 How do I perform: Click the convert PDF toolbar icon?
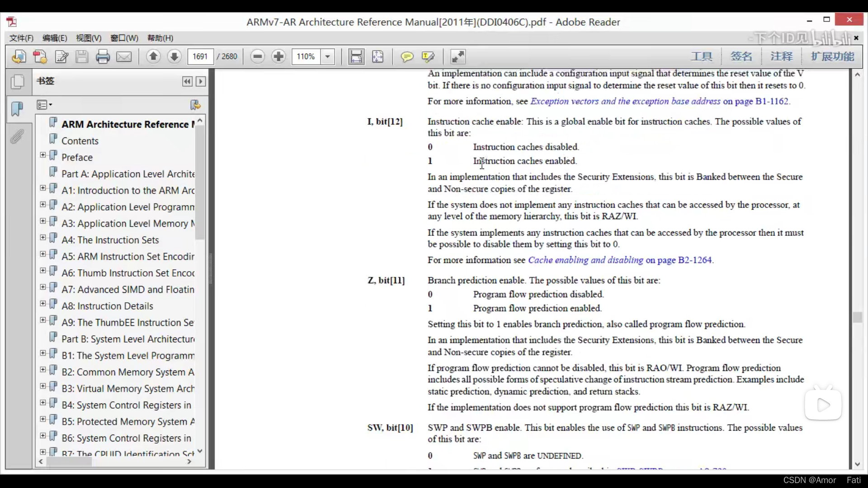point(40,56)
